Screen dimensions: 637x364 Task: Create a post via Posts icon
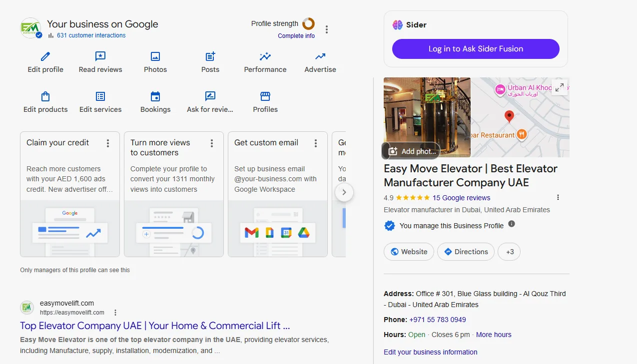210,56
